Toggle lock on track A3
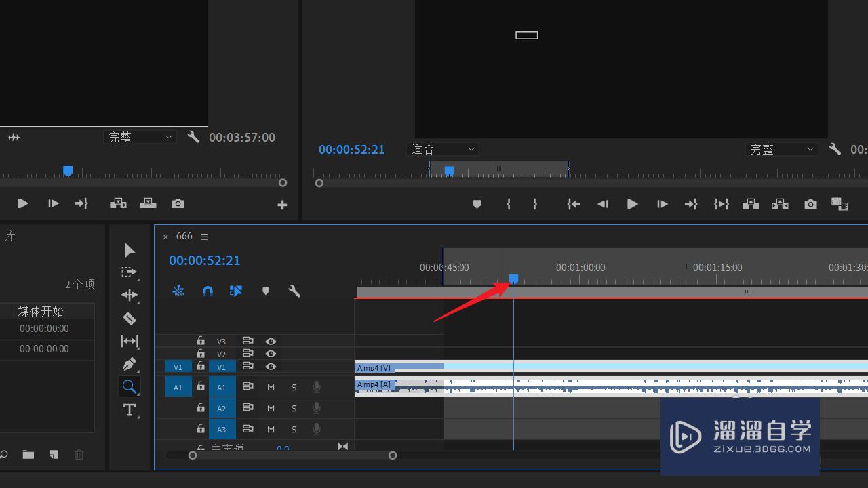This screenshot has width=868, height=488. (201, 429)
